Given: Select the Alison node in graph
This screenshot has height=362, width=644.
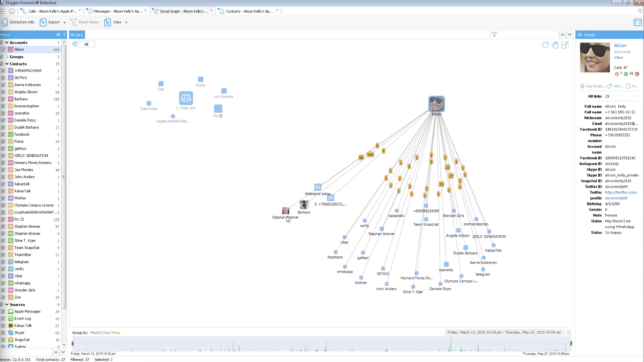Looking at the screenshot, I should click(x=436, y=104).
